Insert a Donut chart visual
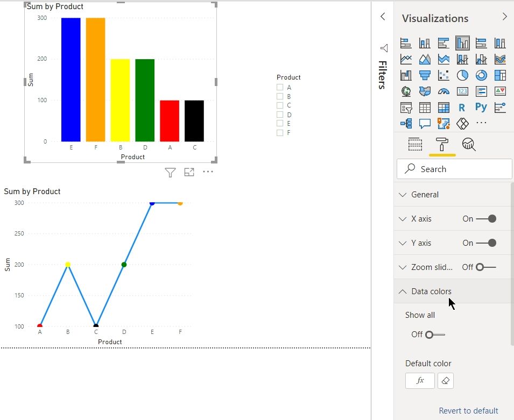 (x=481, y=75)
